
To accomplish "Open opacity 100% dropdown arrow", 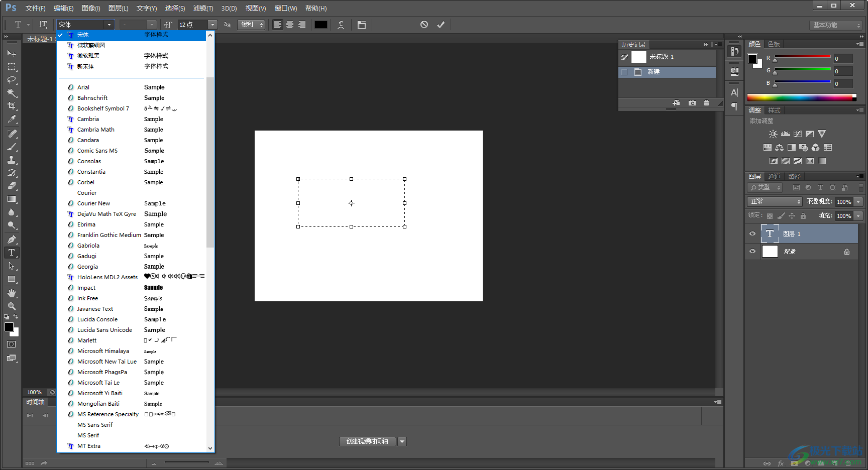I will (x=858, y=202).
